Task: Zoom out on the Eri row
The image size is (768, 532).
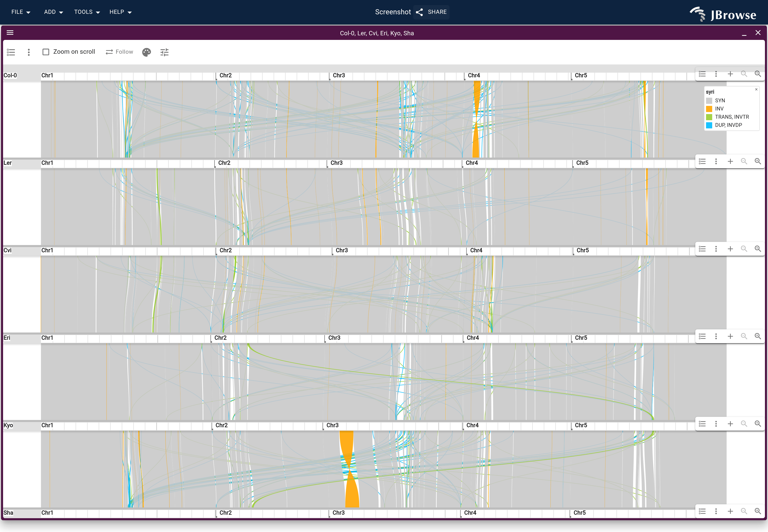Action: coord(744,336)
